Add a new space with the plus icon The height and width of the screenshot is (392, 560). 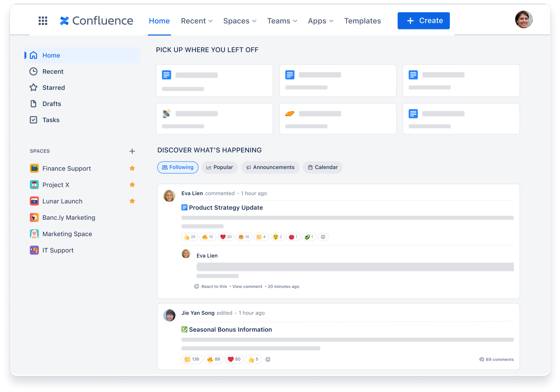(132, 151)
